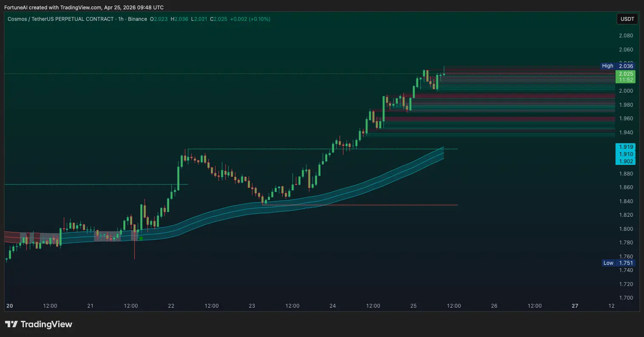The width and height of the screenshot is (644, 337).
Task: Click the change value +0.002 (+0.10%)
Action: tap(250, 19)
